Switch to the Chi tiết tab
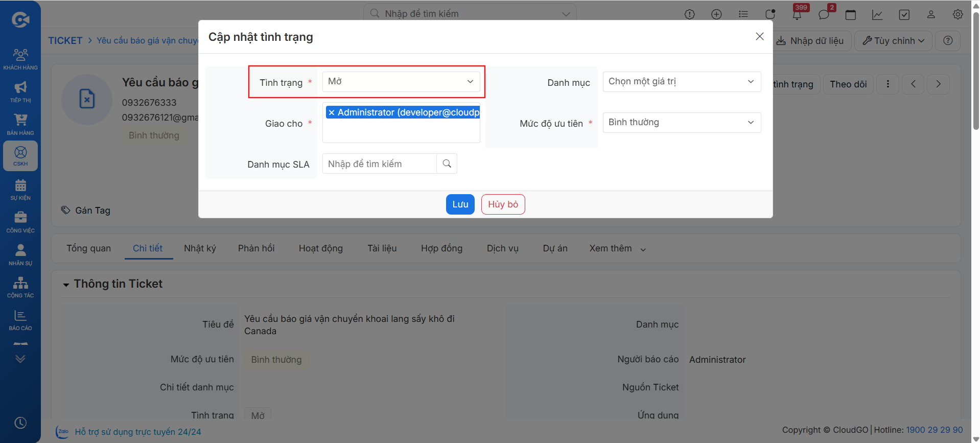980x443 pixels. pyautogui.click(x=148, y=248)
